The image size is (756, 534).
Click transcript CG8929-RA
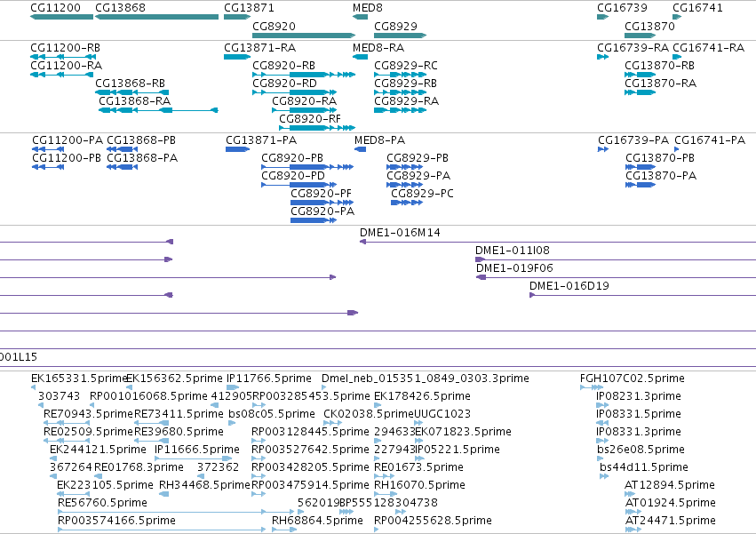(407, 101)
